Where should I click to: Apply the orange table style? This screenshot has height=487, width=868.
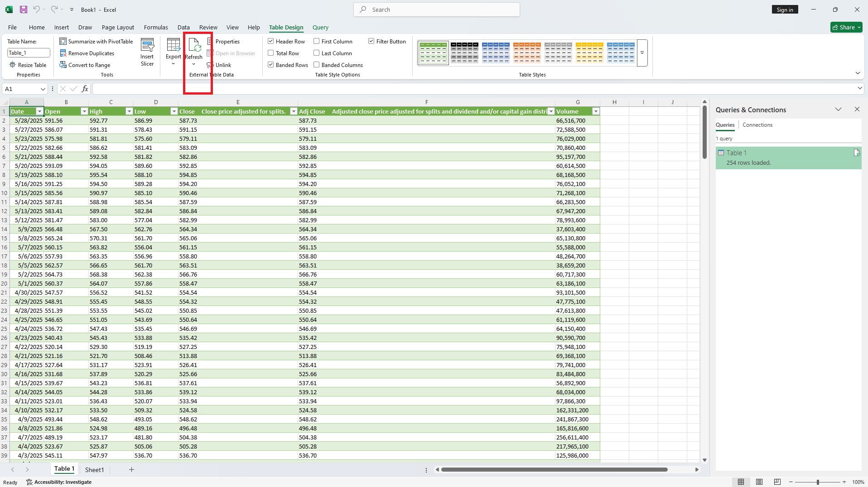click(527, 53)
